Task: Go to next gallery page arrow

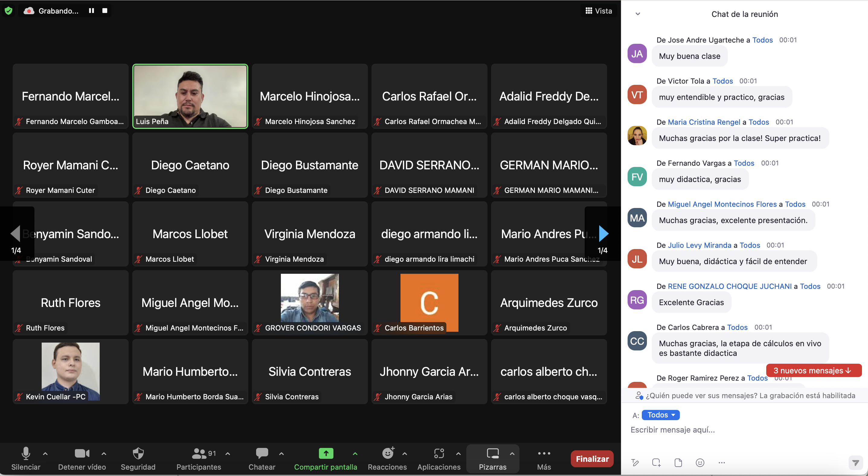Action: click(603, 233)
